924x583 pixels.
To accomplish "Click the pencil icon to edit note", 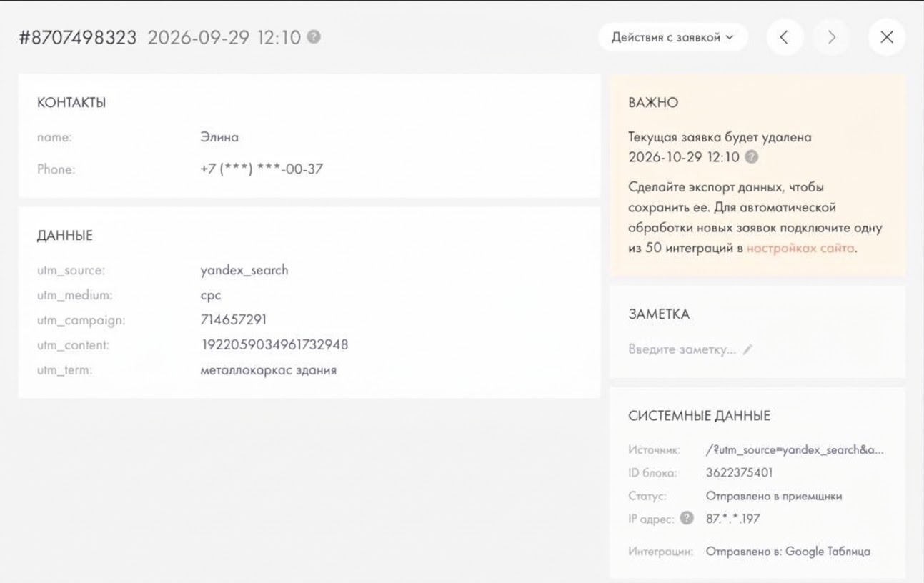I will click(x=747, y=349).
